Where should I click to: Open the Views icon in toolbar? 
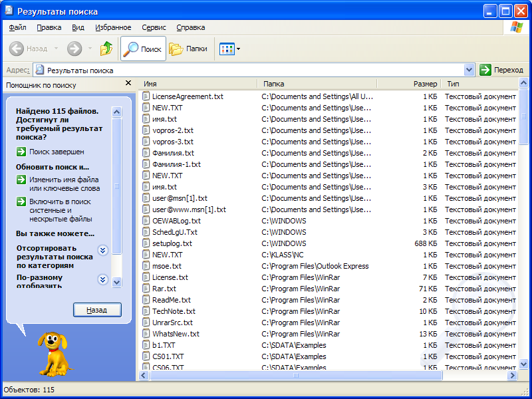227,49
